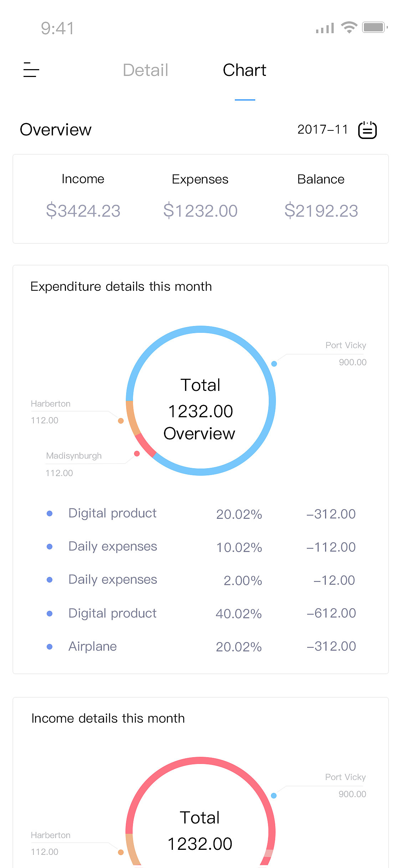Tap the cellular signal bars icon
401x868 pixels.
pos(325,28)
